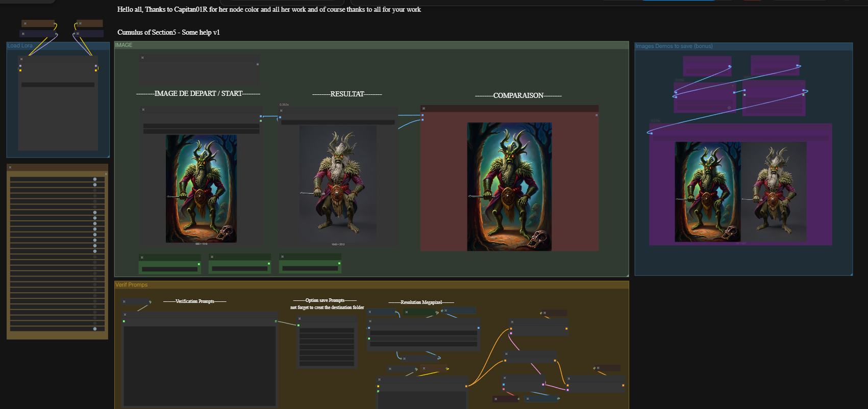868x409 pixels.
Task: Click the lower input slot of the COMPARAISON node
Action: pos(423,120)
